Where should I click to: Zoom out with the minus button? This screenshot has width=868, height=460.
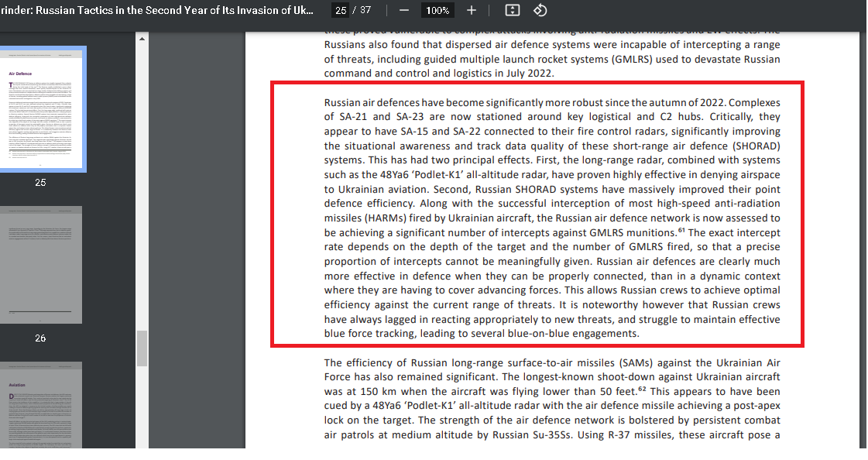click(x=404, y=11)
